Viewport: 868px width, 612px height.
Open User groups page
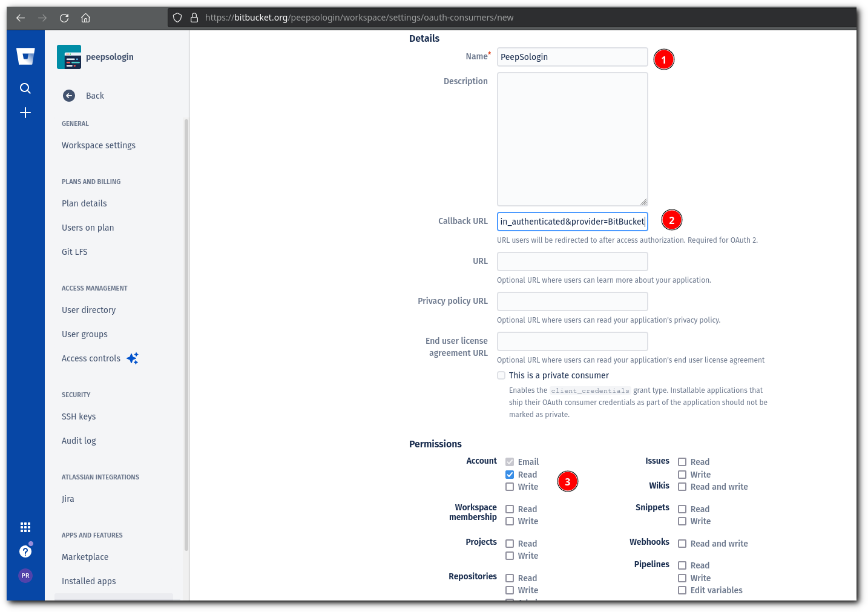pyautogui.click(x=85, y=334)
